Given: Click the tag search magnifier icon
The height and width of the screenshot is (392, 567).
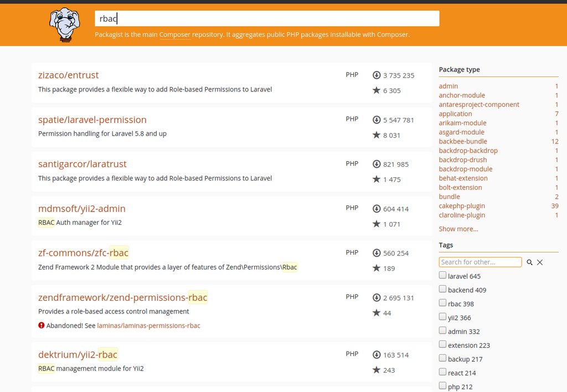Looking at the screenshot, I should [529, 262].
